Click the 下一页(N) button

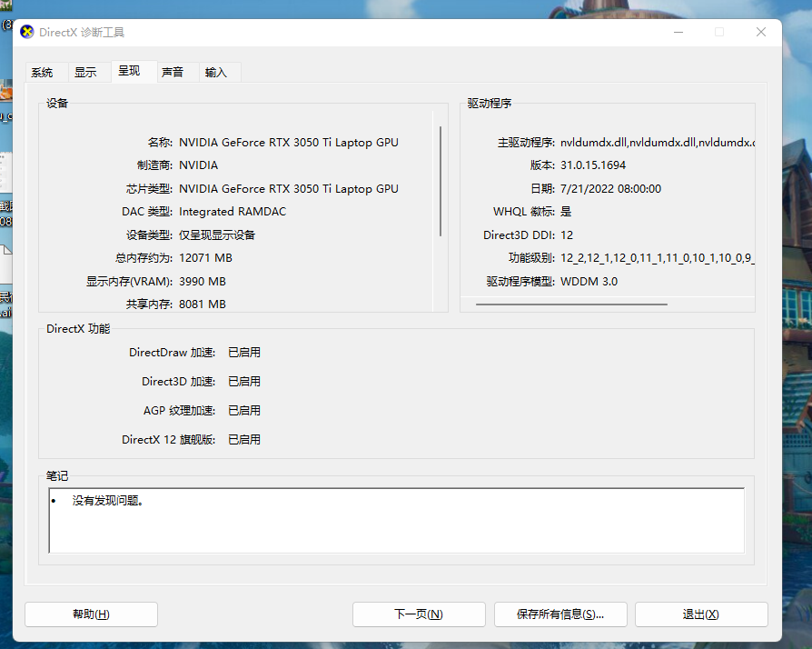tap(419, 614)
